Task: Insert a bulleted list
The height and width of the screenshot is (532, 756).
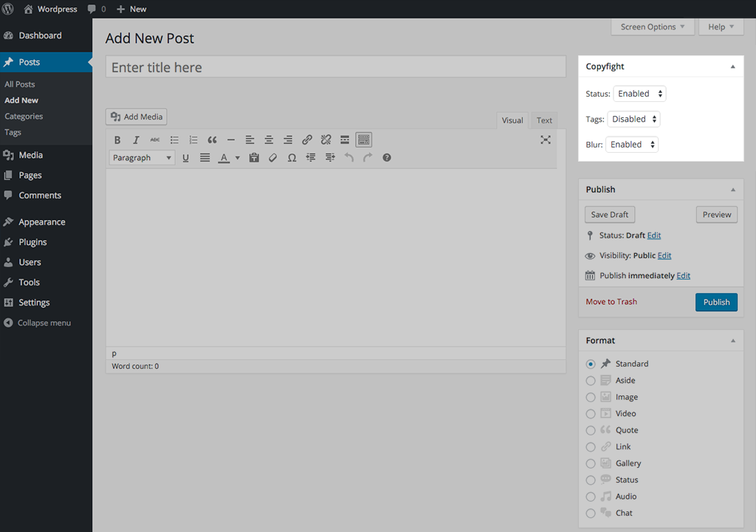Action: pyautogui.click(x=174, y=139)
